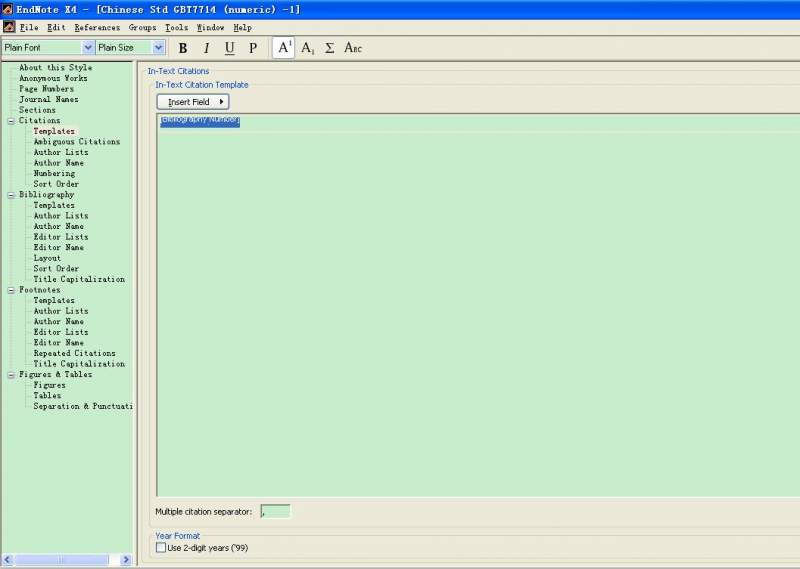
Task: Click the EndNote app icon in title bar
Action: 7,9
